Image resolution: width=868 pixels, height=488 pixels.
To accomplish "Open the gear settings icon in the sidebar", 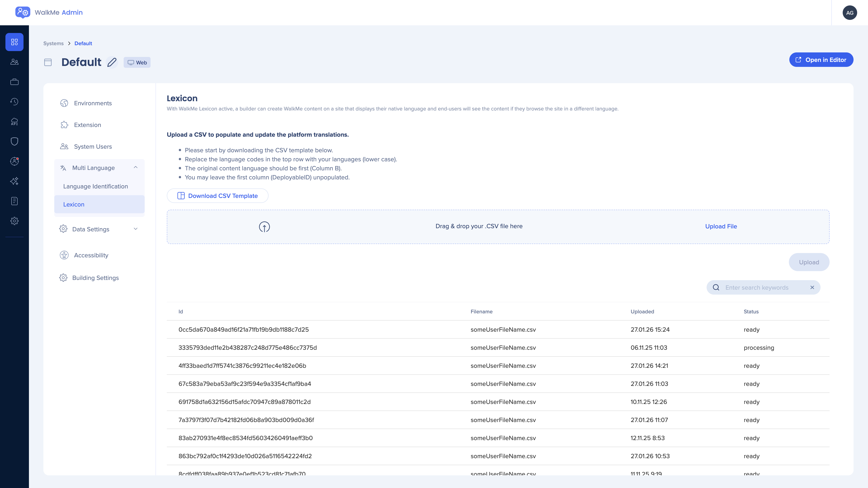I will [14, 221].
